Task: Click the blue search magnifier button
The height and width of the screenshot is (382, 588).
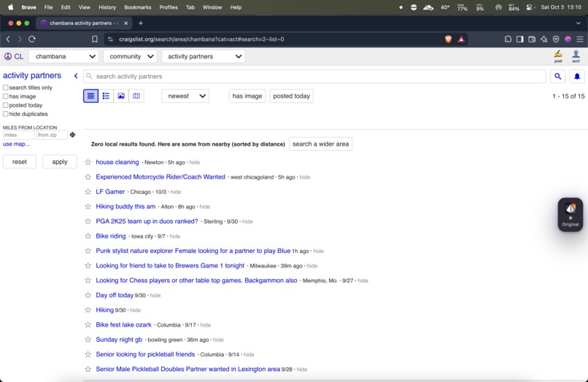Action: pos(558,77)
